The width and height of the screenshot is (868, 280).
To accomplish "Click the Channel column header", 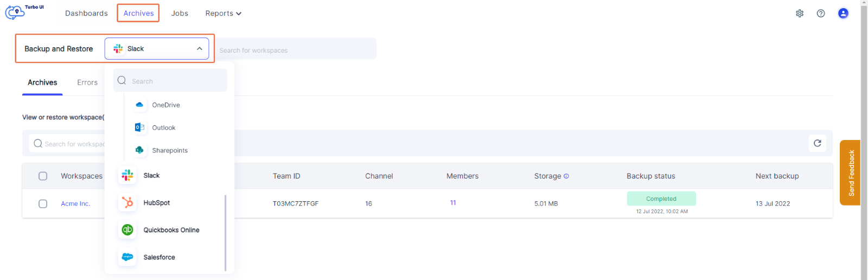I will coord(379,176).
